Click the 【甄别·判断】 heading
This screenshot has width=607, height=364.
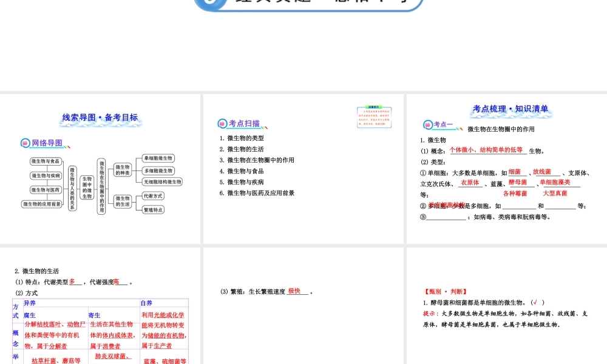point(446,292)
